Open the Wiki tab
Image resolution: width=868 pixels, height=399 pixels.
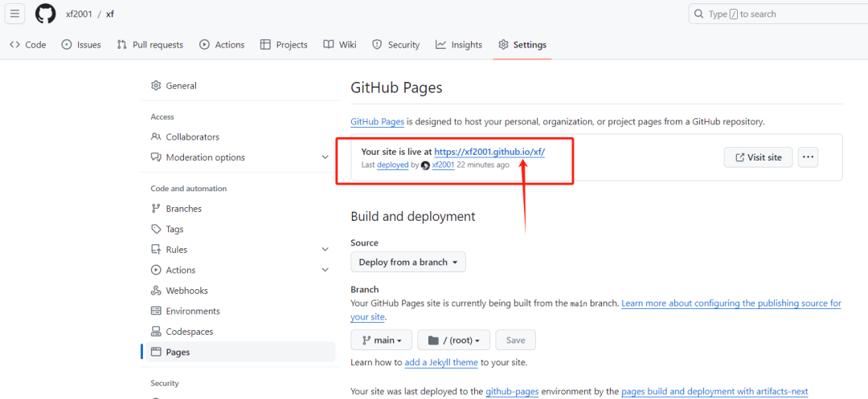click(340, 45)
